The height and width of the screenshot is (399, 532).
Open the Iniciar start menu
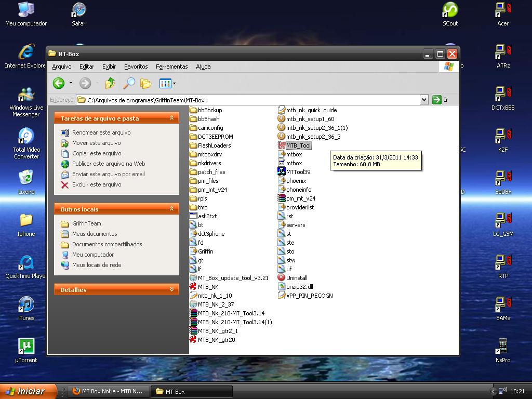point(28,392)
